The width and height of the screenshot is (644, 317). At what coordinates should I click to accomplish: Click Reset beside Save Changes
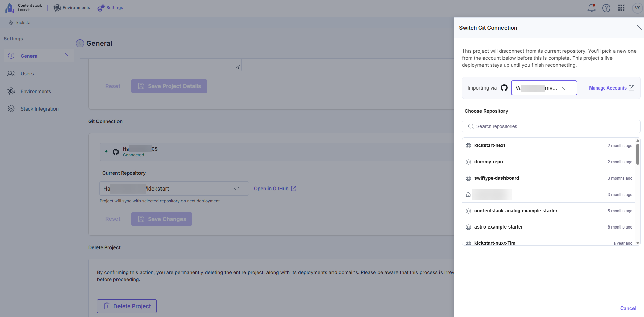[x=113, y=219]
